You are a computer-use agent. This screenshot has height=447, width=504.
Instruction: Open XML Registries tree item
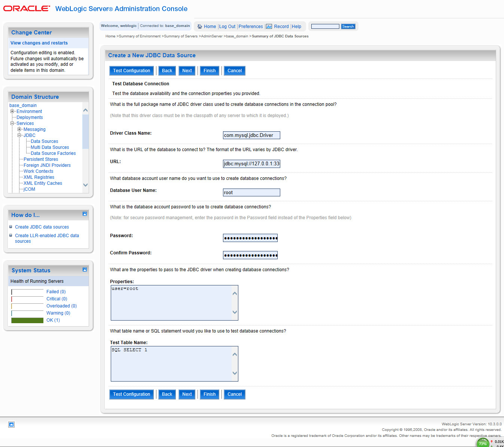pyautogui.click(x=39, y=177)
